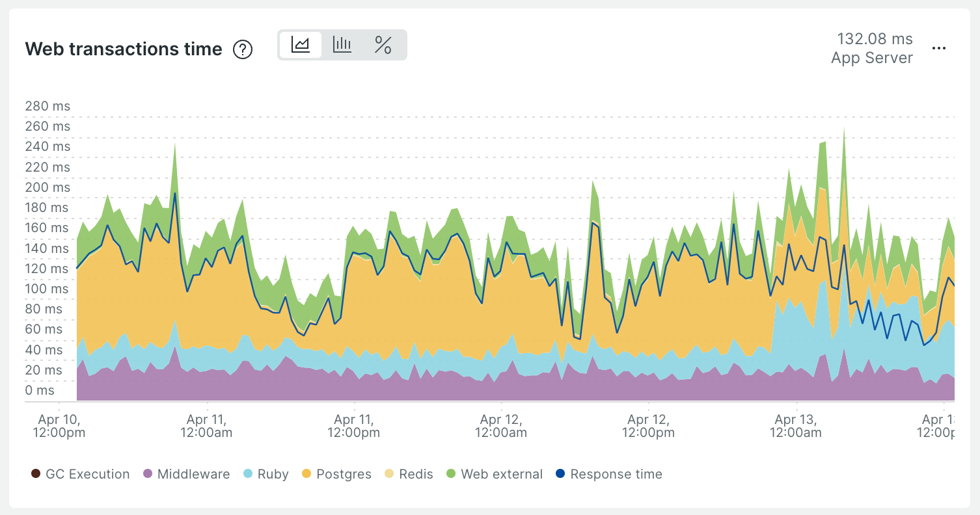Click the 132.08 ms App Server value
The image size is (980, 515).
(872, 49)
